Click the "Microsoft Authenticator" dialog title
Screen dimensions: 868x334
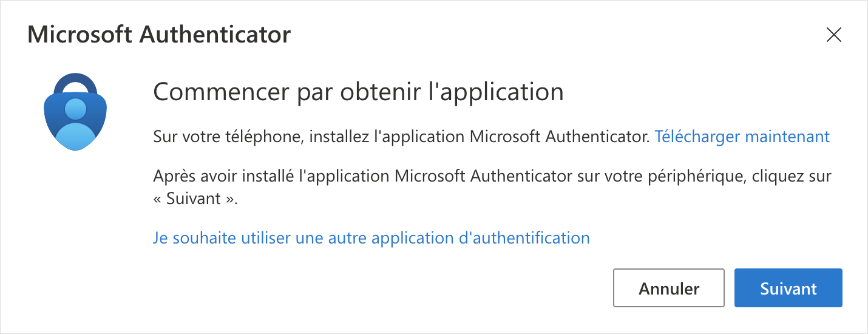coord(159,35)
